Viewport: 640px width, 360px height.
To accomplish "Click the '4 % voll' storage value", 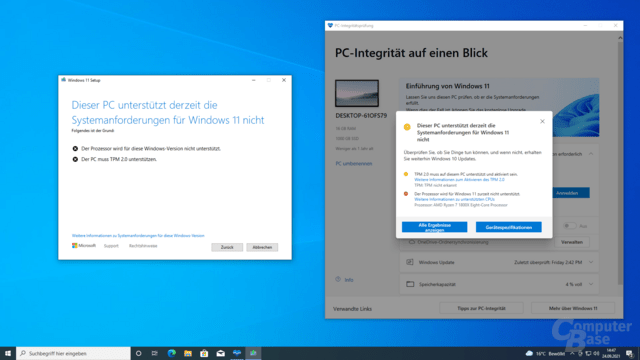I will [x=573, y=284].
